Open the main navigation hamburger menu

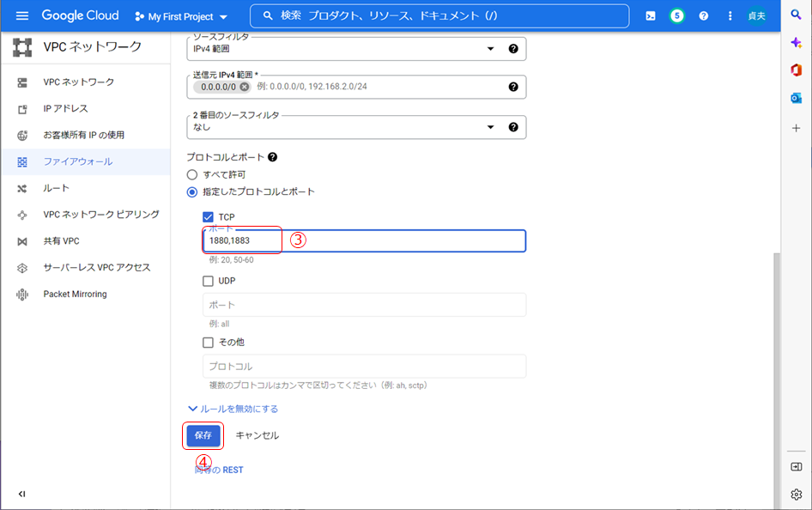click(22, 16)
